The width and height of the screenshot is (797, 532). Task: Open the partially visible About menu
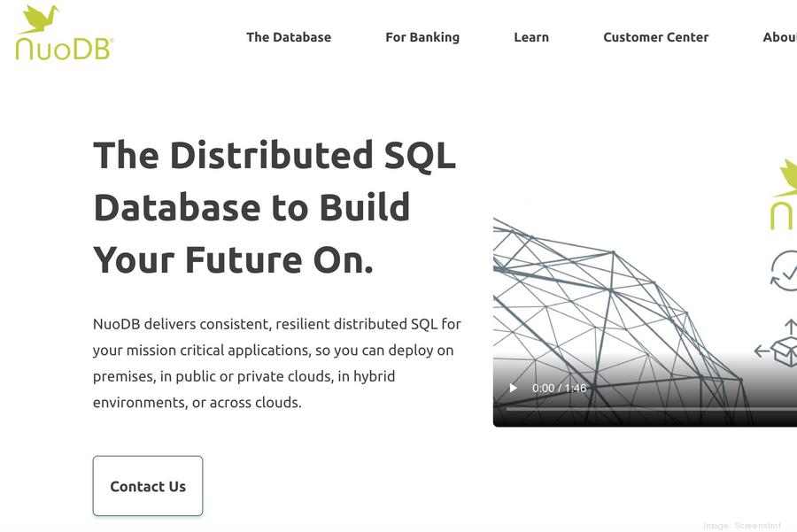[779, 37]
